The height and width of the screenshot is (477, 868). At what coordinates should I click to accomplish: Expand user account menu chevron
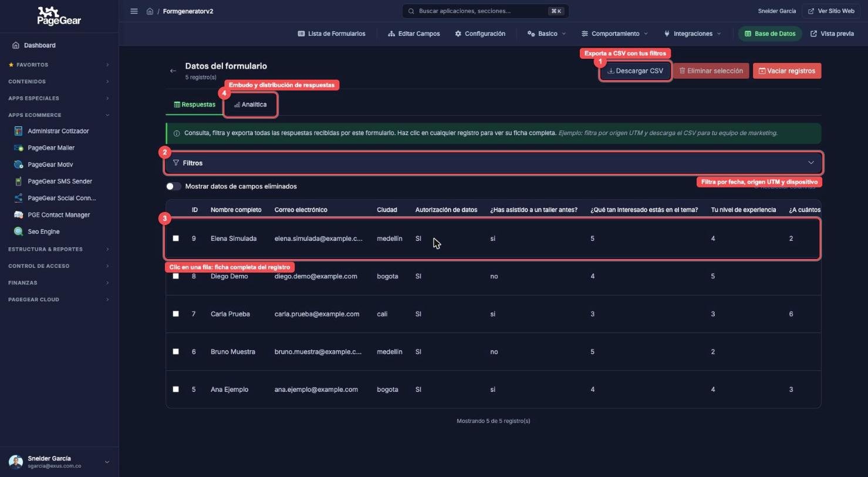107,462
